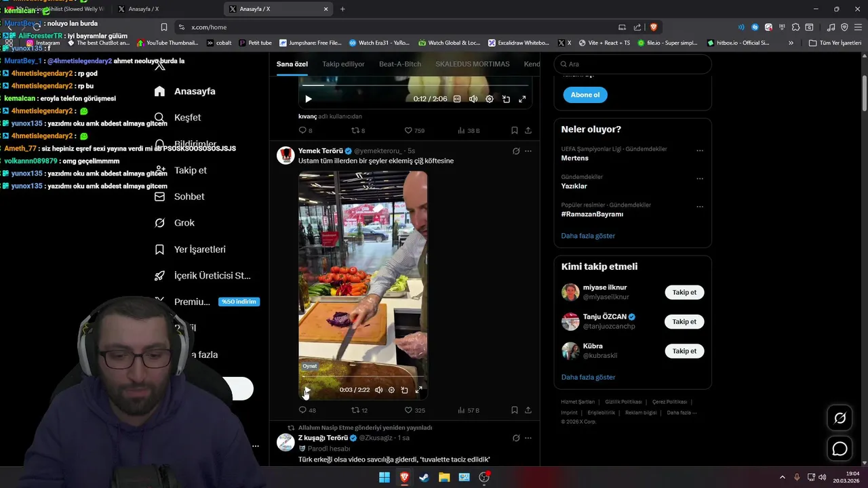The width and height of the screenshot is (868, 488).
Task: Seek in the top video progress bar
Action: coord(415,85)
